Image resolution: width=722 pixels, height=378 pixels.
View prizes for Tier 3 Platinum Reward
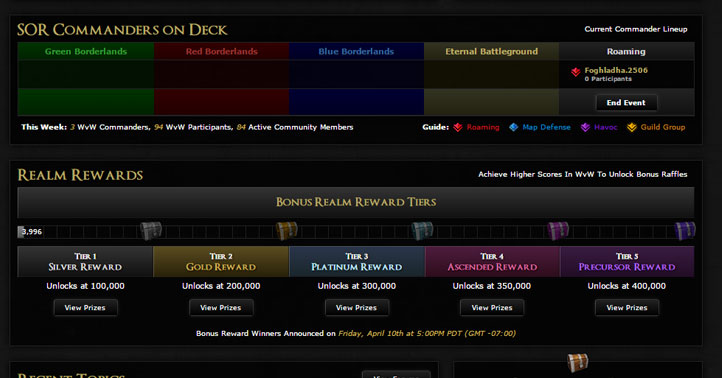point(356,308)
